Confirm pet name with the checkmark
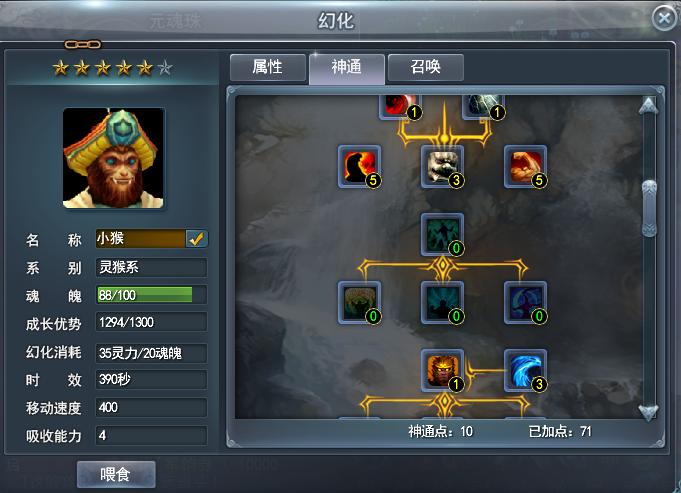 click(x=197, y=238)
